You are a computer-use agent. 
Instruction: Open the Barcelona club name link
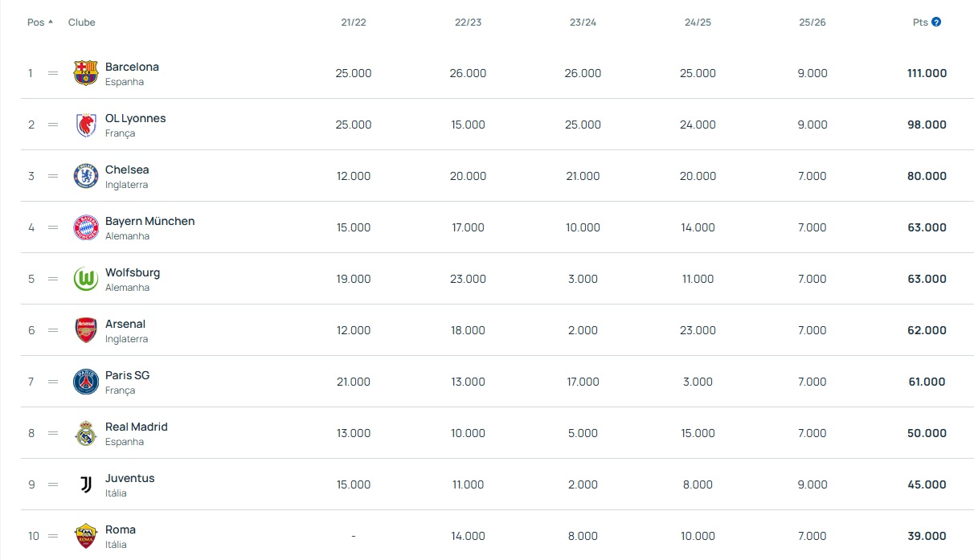click(x=132, y=67)
